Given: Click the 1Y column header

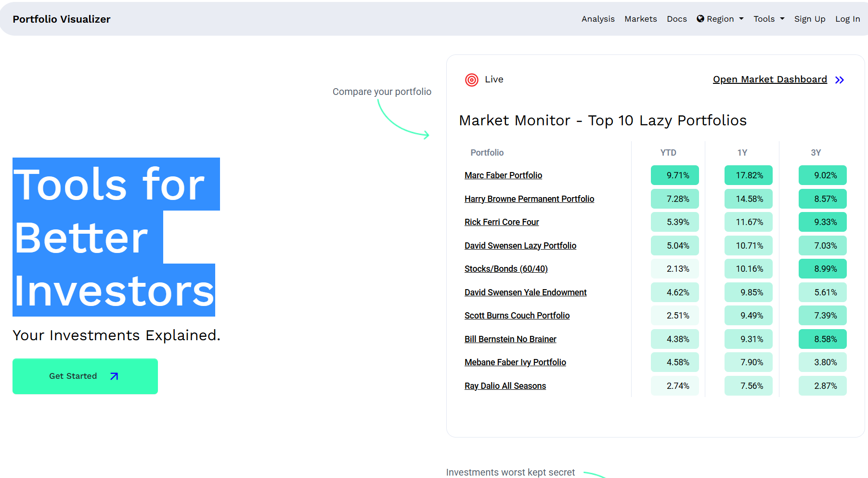Looking at the screenshot, I should click(742, 153).
